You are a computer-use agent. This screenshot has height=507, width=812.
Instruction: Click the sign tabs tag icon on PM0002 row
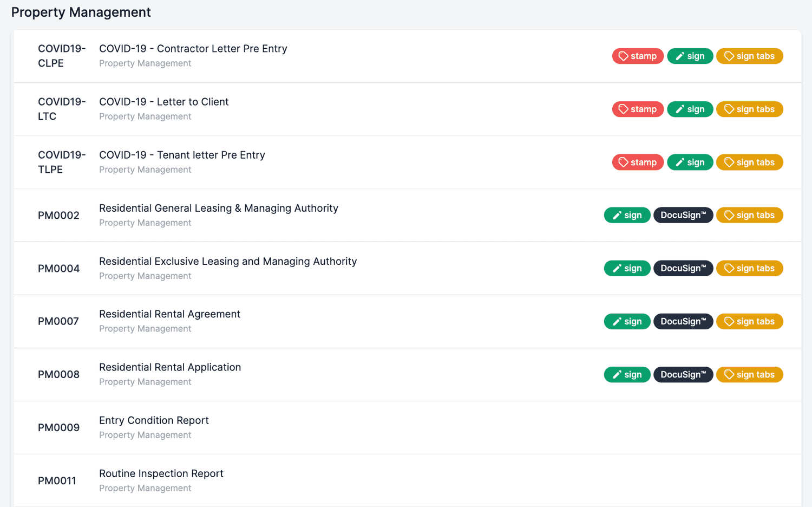point(728,215)
